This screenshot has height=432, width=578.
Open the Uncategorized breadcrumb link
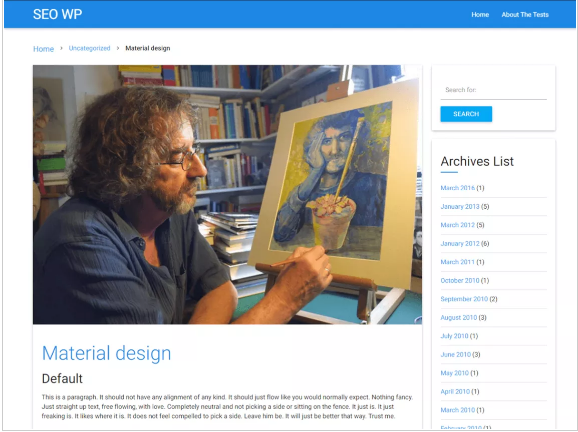click(x=89, y=48)
